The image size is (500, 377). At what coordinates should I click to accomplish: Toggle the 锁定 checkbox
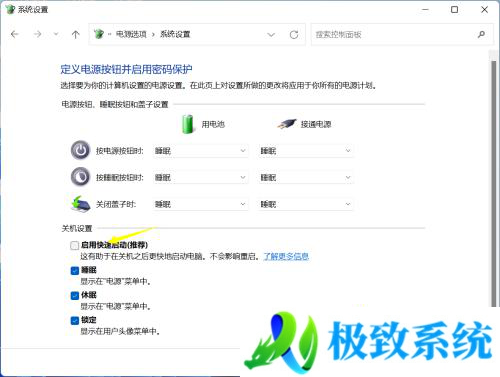(x=75, y=320)
